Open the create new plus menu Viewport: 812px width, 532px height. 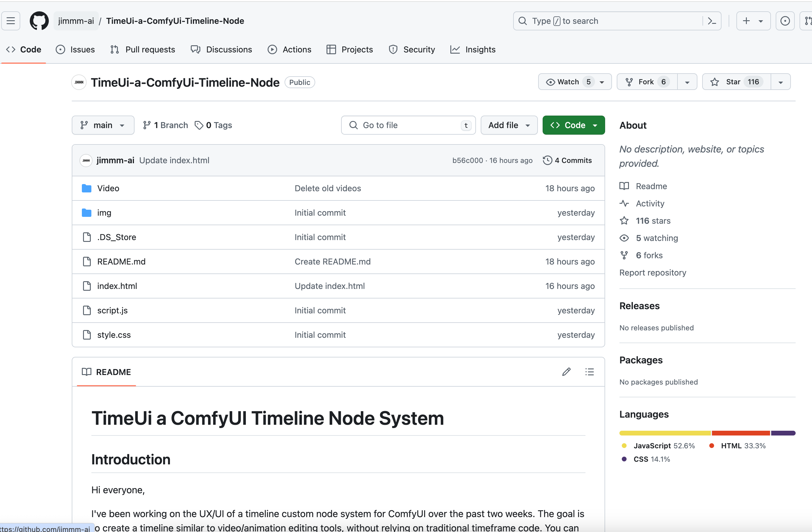753,21
